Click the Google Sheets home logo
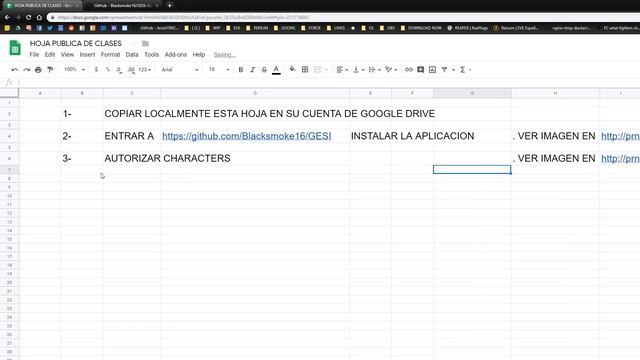Image resolution: width=640 pixels, height=360 pixels. (15, 48)
